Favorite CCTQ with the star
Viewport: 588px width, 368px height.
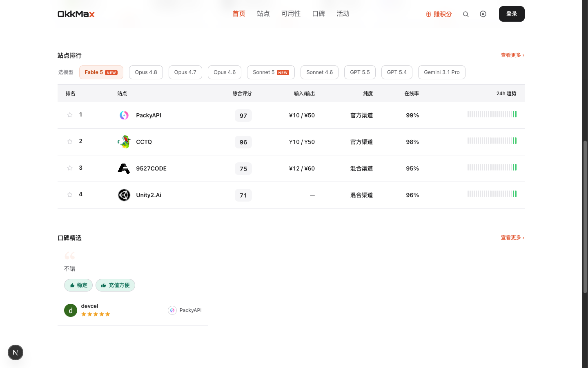70,141
